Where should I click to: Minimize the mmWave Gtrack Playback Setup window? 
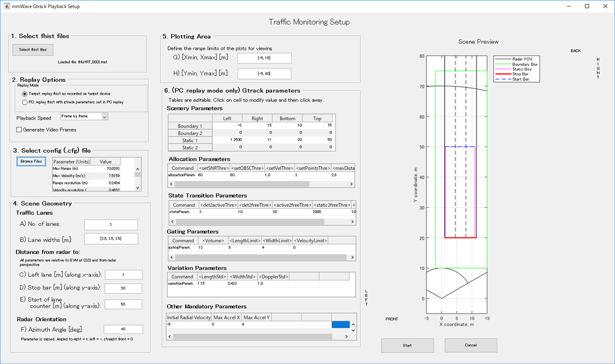569,6
